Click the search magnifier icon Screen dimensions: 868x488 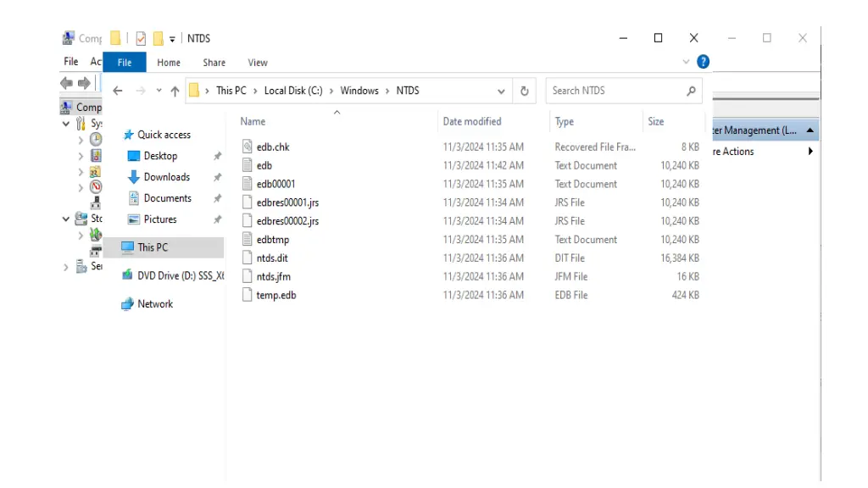tap(691, 91)
